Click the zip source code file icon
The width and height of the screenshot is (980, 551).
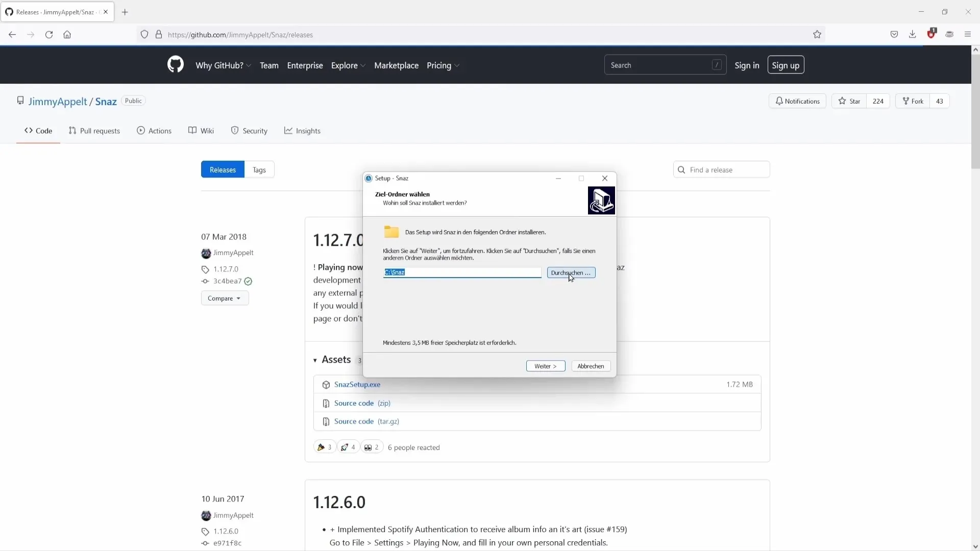[x=326, y=404]
